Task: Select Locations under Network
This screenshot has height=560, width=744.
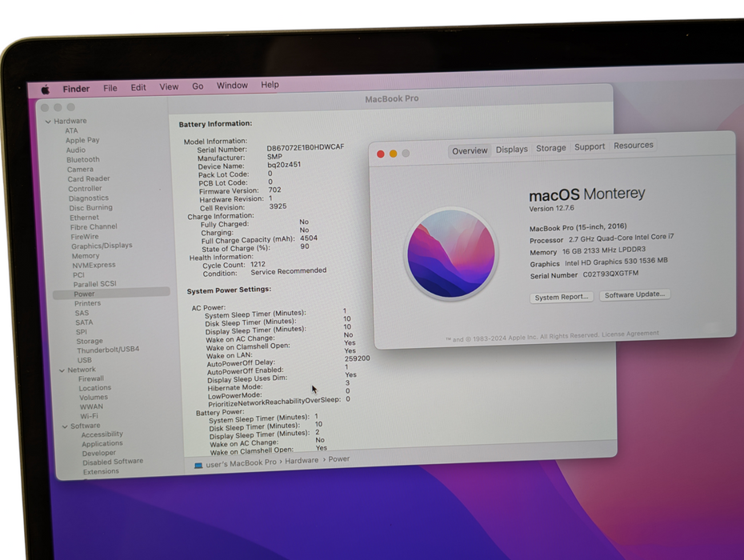Action: (x=95, y=388)
